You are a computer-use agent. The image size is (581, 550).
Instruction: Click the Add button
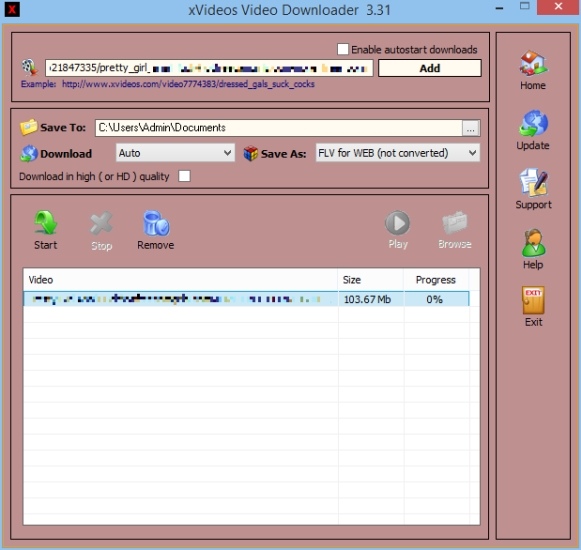[430, 68]
